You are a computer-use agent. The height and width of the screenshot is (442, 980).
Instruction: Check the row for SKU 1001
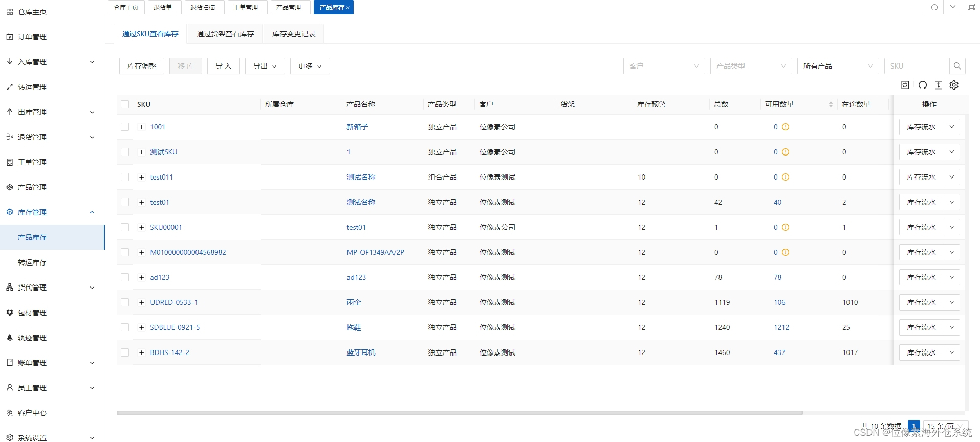(x=125, y=127)
